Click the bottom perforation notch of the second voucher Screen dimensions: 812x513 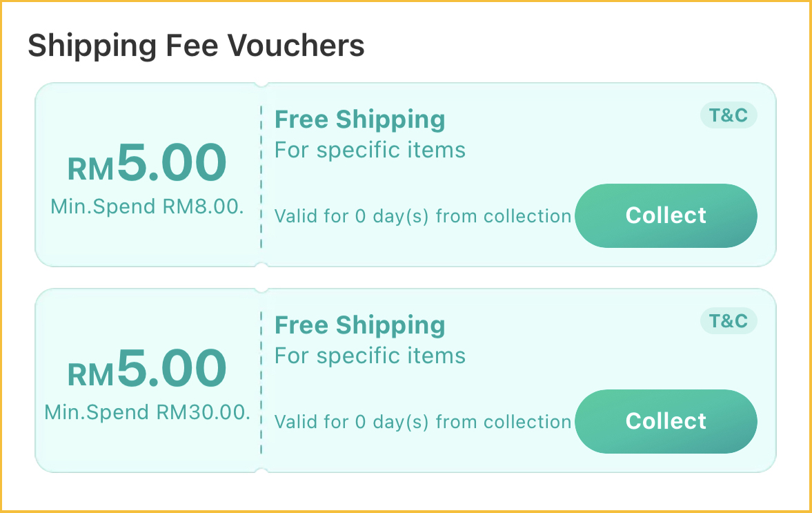pos(261,471)
